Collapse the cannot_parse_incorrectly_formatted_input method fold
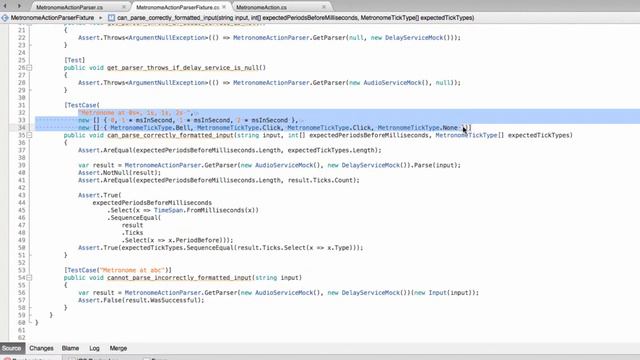The height and width of the screenshot is (360, 640). coord(29,278)
